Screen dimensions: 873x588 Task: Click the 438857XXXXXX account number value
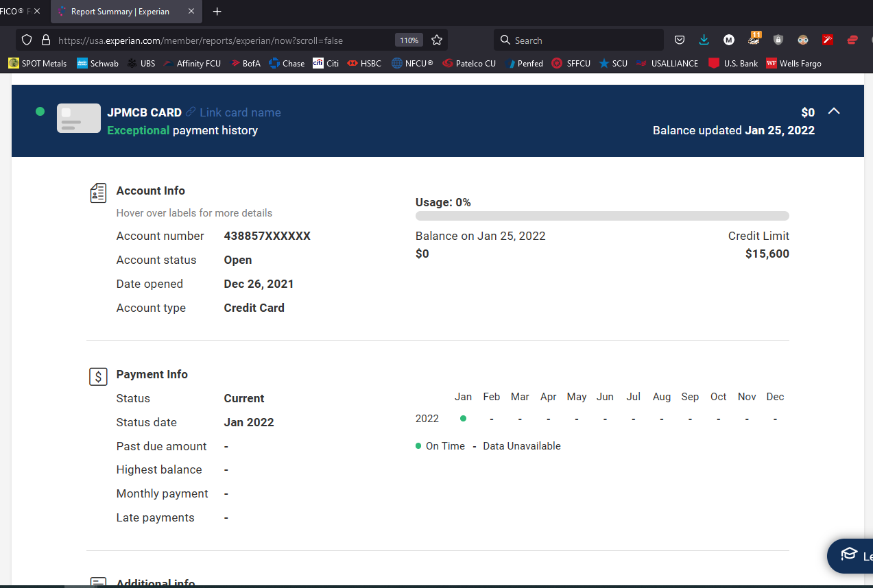(267, 236)
